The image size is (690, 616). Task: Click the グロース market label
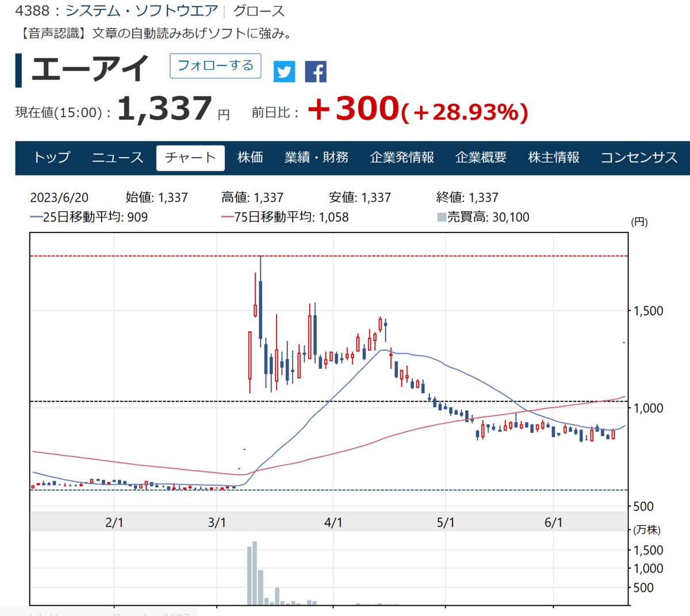[x=259, y=10]
